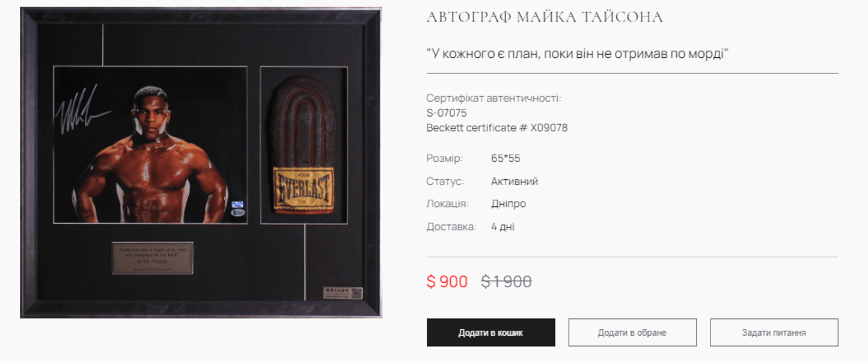Image resolution: width=868 pixels, height=361 pixels.
Task: Click the certificate number S-07075
Action: coord(447,113)
